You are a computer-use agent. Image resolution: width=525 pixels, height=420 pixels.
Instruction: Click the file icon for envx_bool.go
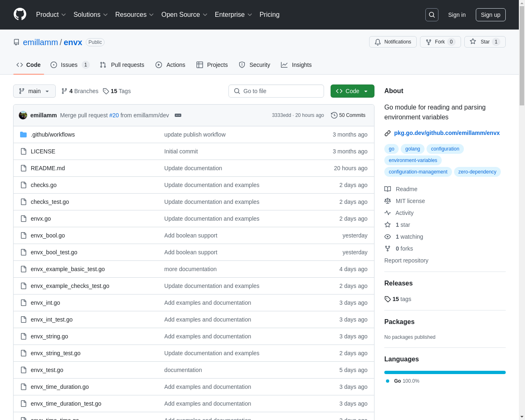(23, 235)
